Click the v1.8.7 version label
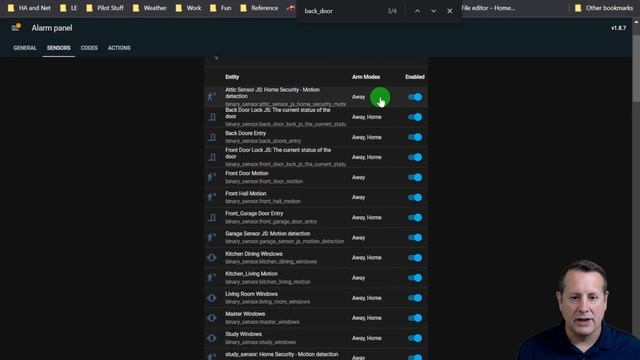This screenshot has height=360, width=640. pos(618,28)
